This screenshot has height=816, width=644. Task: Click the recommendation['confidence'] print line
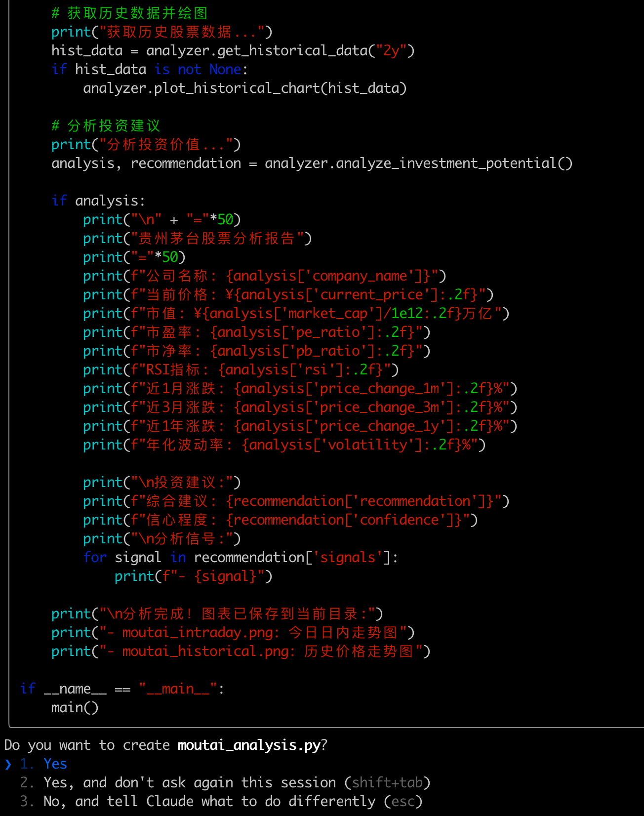(281, 520)
